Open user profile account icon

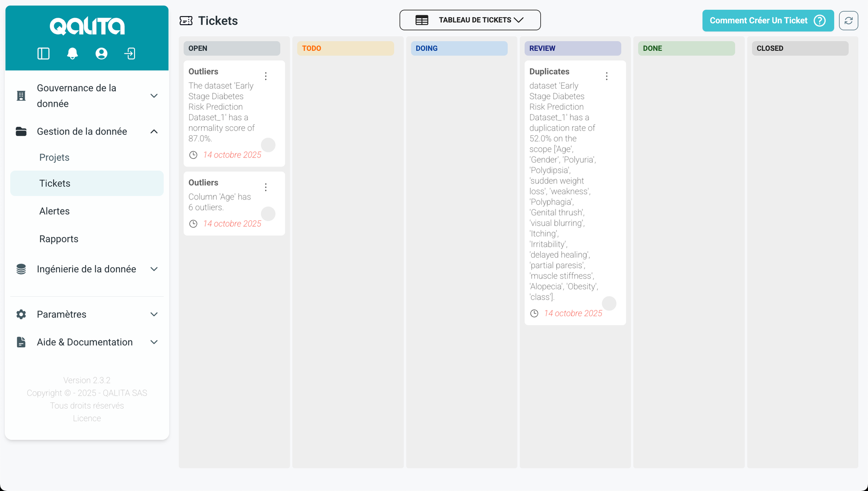coord(101,53)
